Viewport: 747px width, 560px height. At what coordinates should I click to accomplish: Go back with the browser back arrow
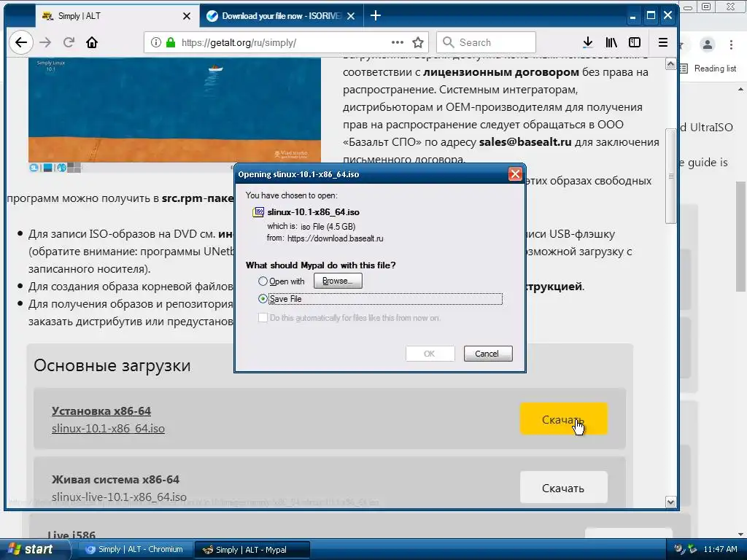pos(21,42)
